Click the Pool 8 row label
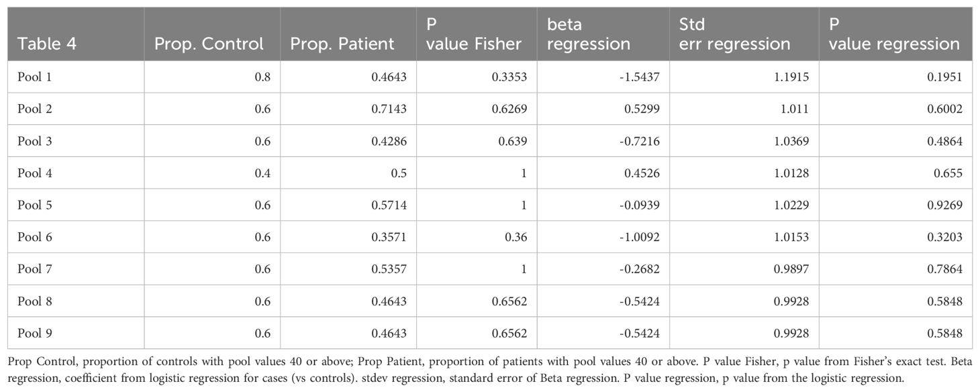Screen dimensions: 980x392 35,301
